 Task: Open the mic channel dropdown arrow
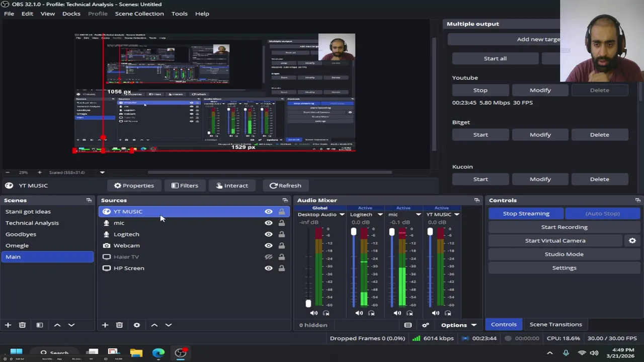[419, 215]
